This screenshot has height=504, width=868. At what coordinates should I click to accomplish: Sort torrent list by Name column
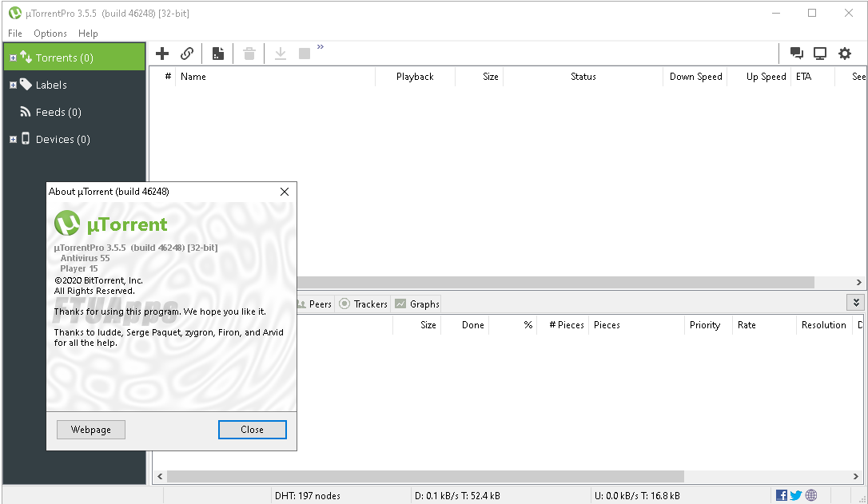[275, 77]
